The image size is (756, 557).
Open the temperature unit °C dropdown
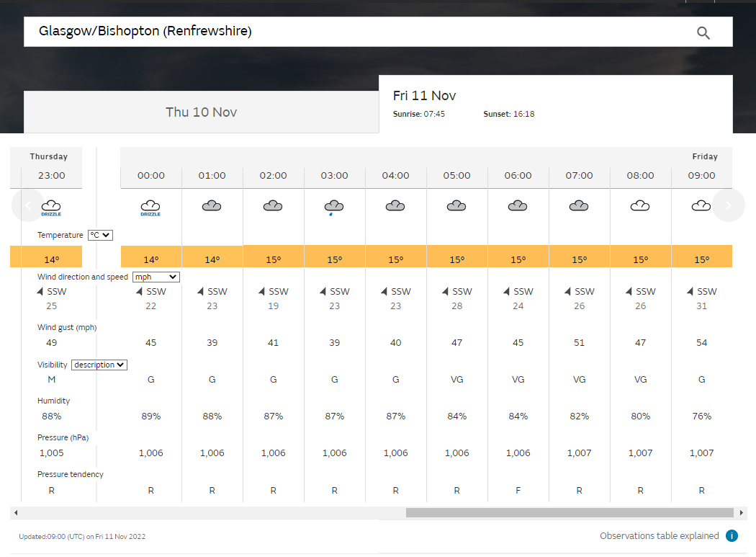(100, 235)
